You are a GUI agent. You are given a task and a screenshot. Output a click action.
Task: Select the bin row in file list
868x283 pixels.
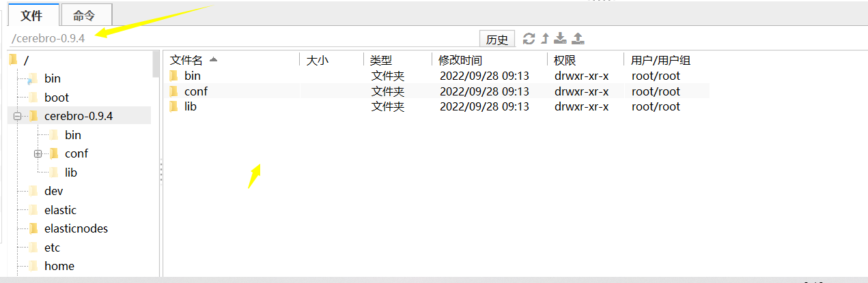(436, 76)
